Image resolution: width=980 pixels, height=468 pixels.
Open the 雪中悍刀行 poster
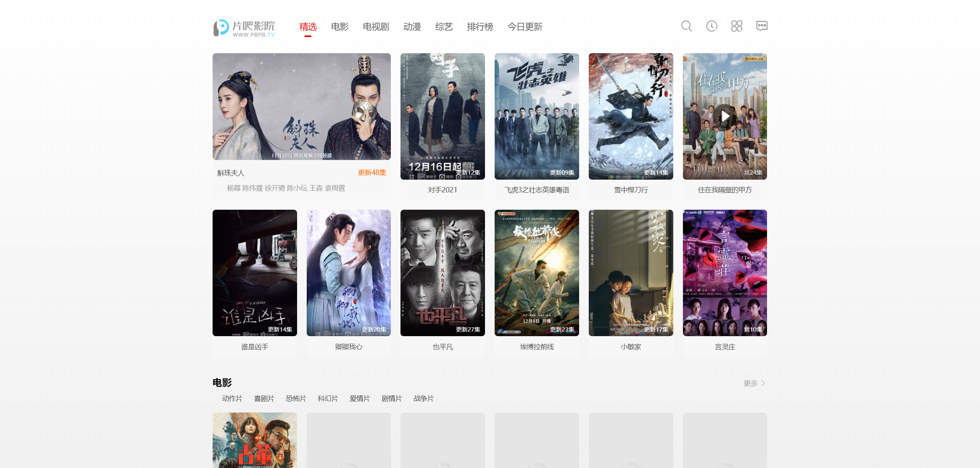[631, 116]
